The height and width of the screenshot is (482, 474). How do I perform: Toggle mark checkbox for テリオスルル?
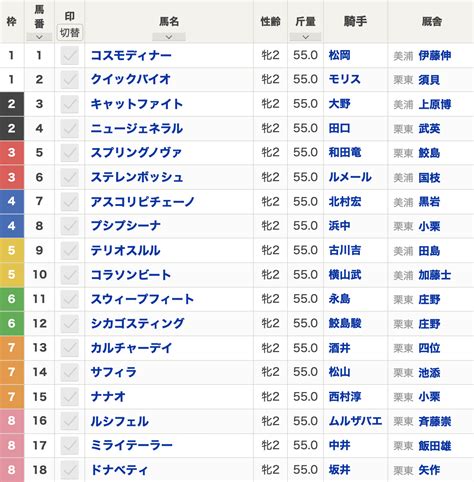click(x=70, y=250)
